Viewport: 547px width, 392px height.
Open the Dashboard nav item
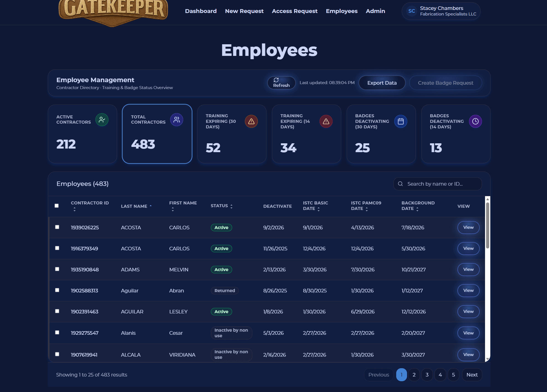201,11
